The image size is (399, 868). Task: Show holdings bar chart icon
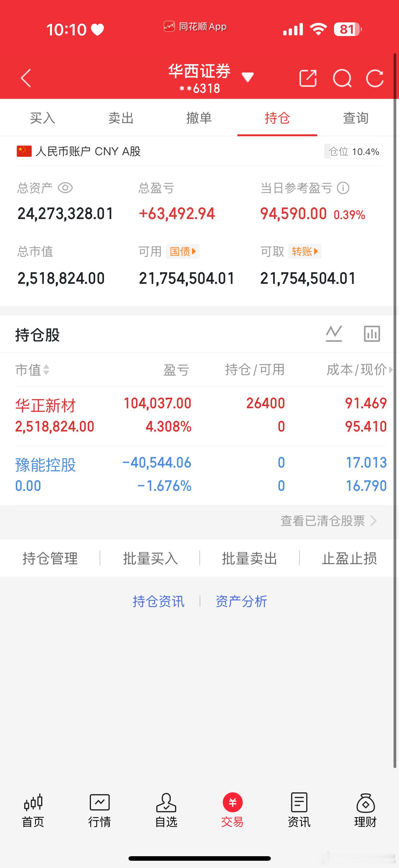tap(372, 334)
